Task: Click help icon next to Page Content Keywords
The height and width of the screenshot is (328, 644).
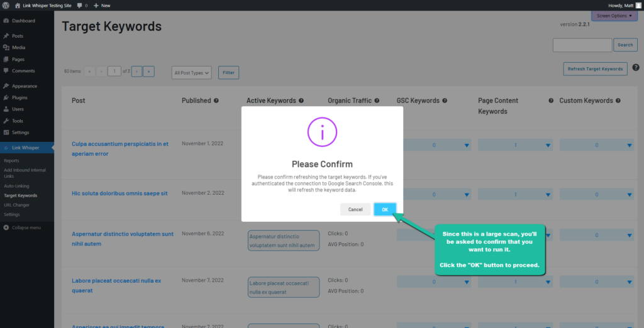Action: pyautogui.click(x=551, y=101)
